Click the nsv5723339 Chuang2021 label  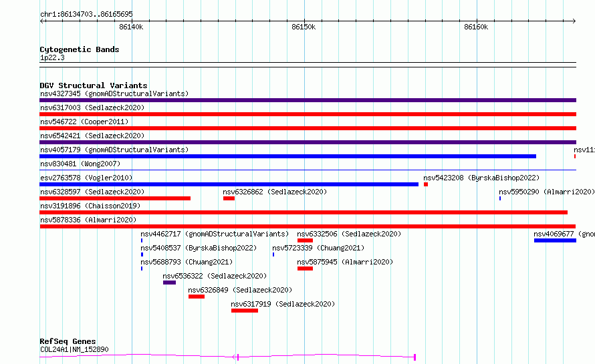point(318,248)
